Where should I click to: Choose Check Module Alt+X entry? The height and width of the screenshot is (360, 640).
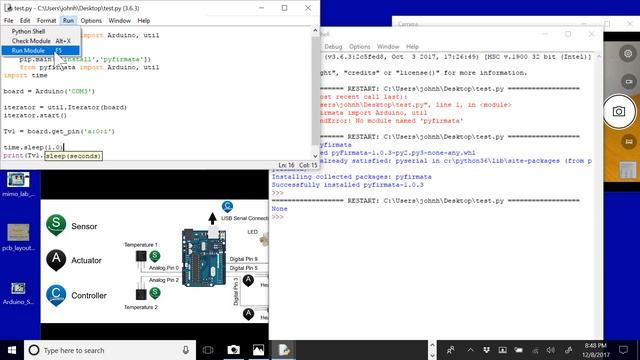tap(40, 41)
